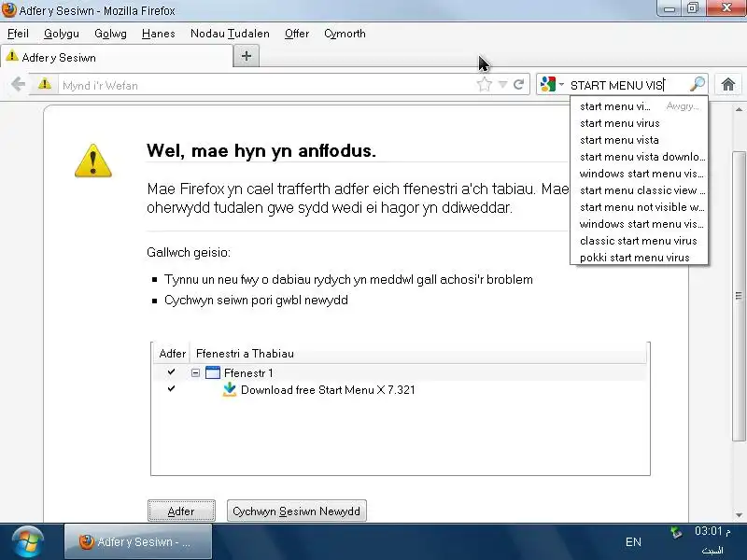Select Download free Start Menu X 7.321 row
The height and width of the screenshot is (560, 747).
[x=401, y=389]
